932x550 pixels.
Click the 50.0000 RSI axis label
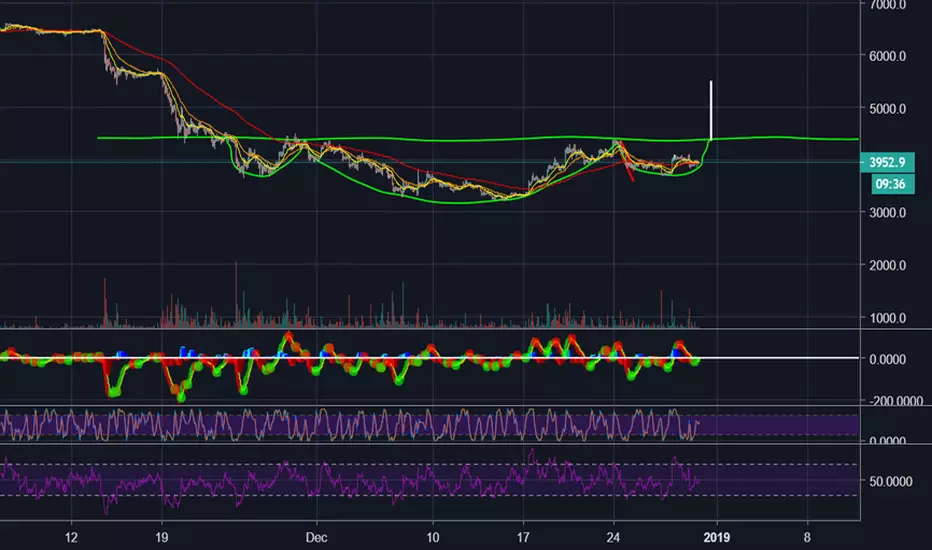(x=890, y=482)
